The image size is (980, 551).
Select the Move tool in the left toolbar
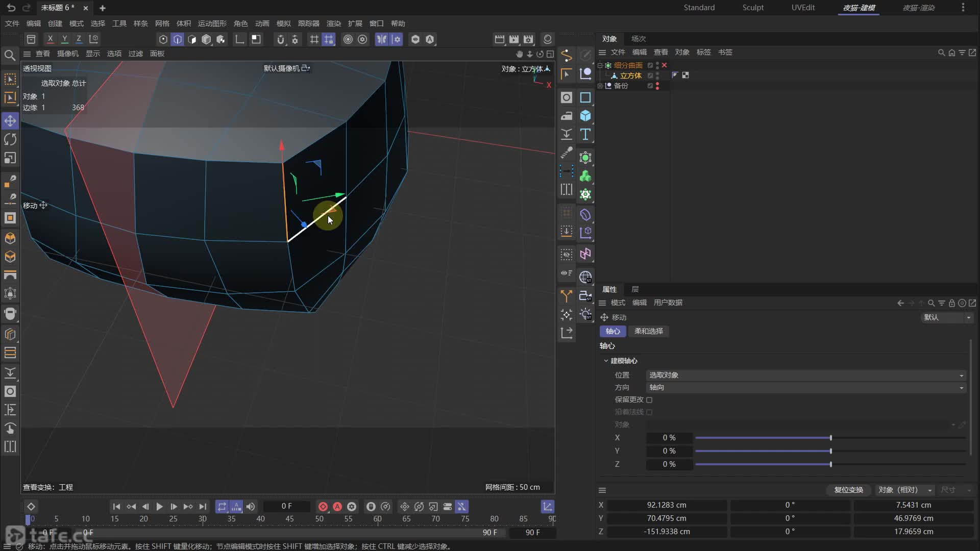pos(10,121)
